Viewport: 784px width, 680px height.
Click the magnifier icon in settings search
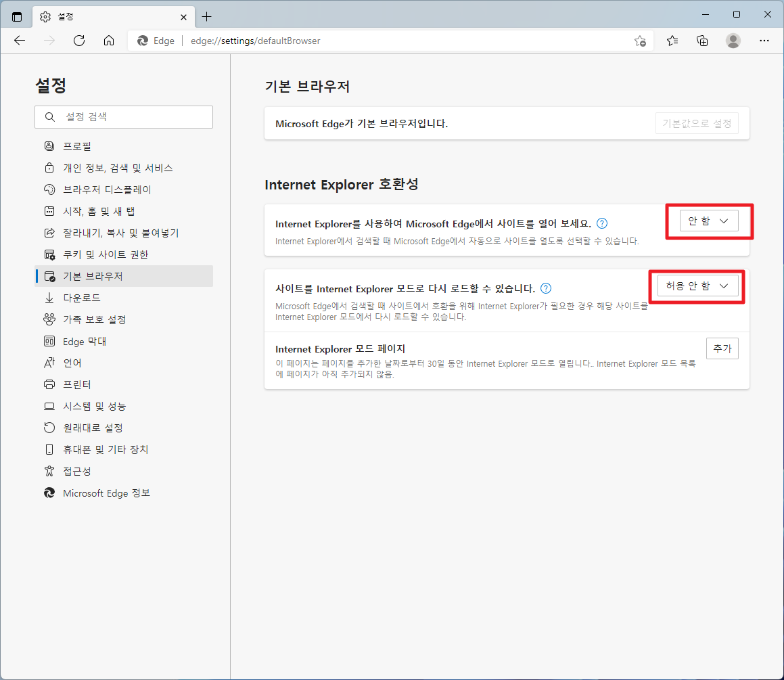(x=49, y=117)
